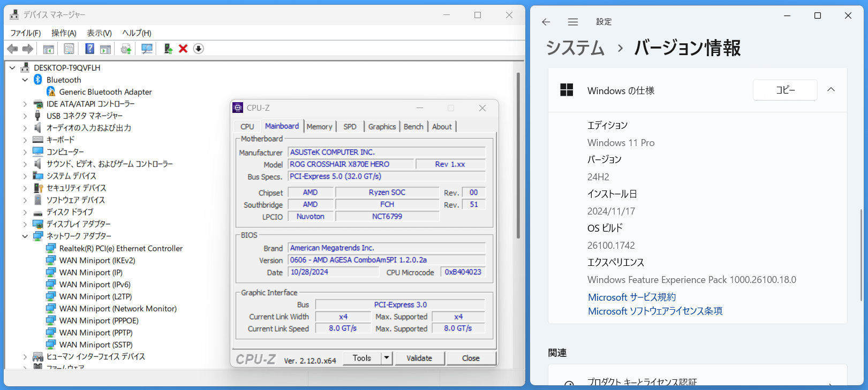The width and height of the screenshot is (868, 390).
Task: Switch to About tab in CPU-Z
Action: [442, 127]
